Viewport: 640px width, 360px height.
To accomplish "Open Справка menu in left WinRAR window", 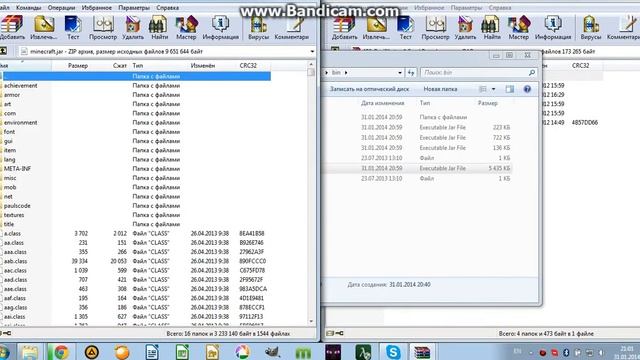I will click(167, 8).
